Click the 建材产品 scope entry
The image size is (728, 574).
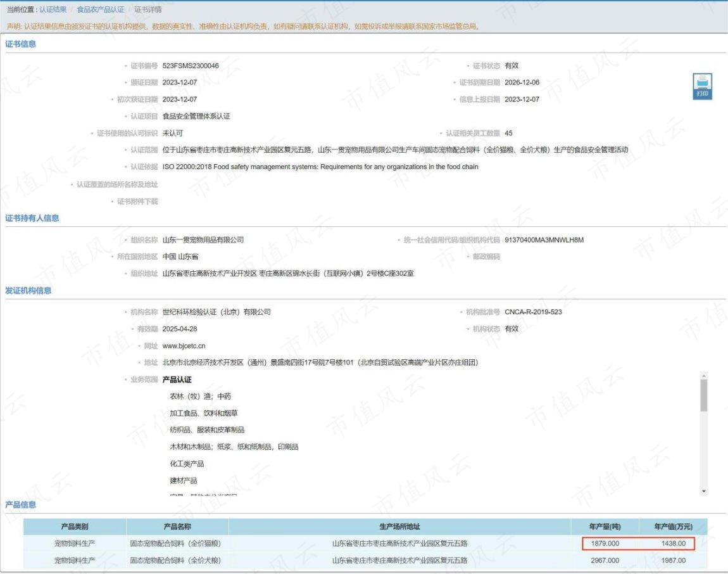coord(184,481)
